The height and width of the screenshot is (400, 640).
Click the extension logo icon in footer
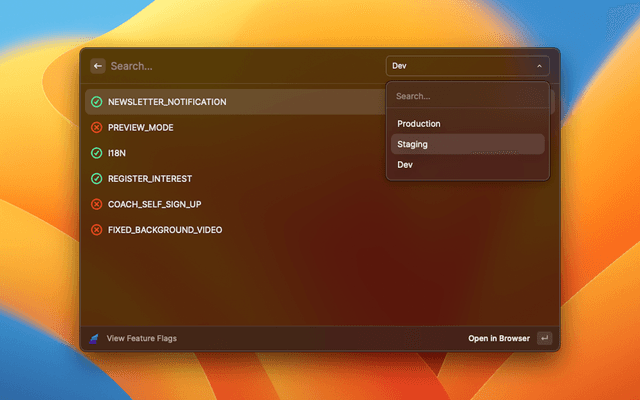point(95,338)
